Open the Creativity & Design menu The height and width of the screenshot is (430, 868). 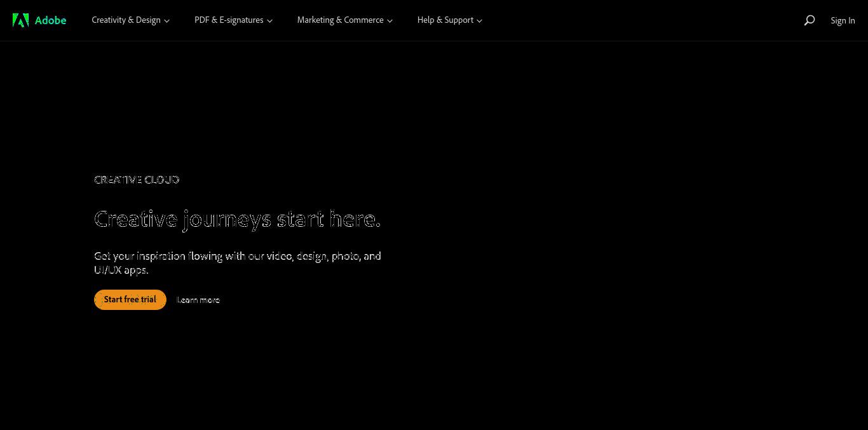pos(130,20)
